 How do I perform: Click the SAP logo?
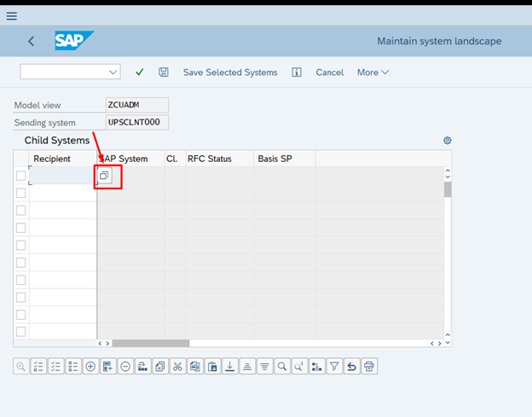pos(74,41)
